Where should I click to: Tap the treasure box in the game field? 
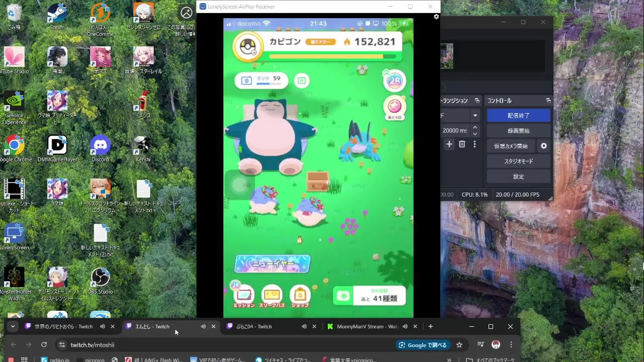pyautogui.click(x=317, y=181)
